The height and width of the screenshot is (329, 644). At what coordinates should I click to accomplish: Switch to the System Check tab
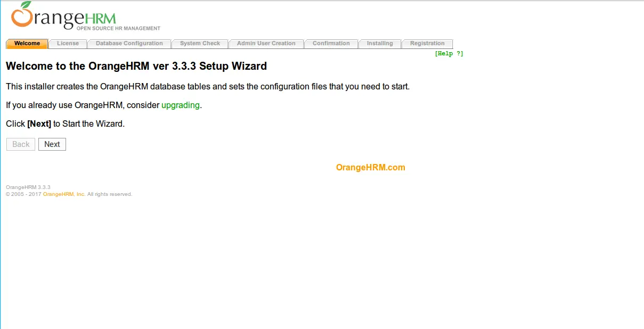(200, 44)
